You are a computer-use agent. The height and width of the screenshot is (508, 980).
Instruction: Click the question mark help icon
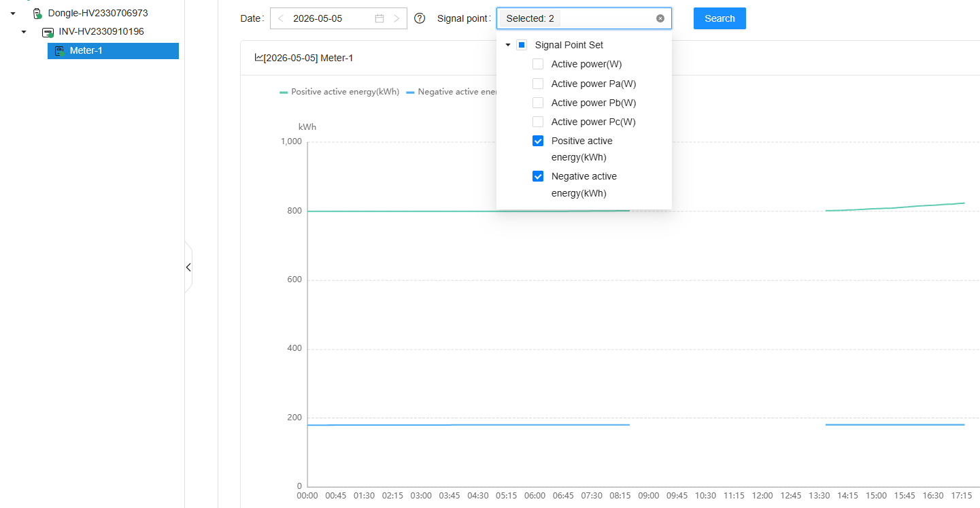coord(420,18)
